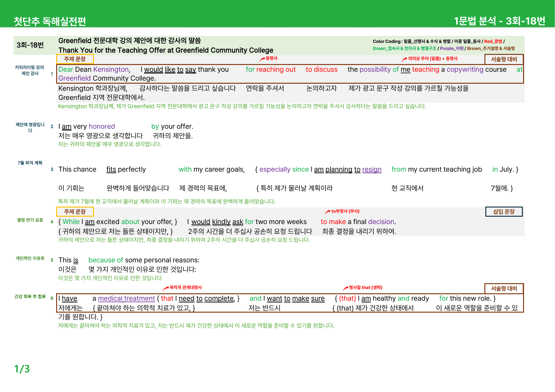Click the green translation '이것은 몇 가지 개인적인 이유로 인한 것입니다.'

click(x=110, y=278)
